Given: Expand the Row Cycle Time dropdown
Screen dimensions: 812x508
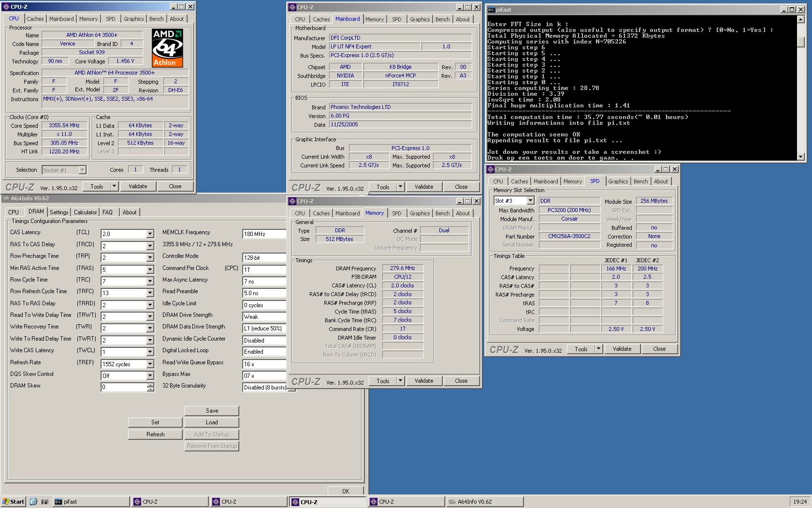Looking at the screenshot, I should click(x=150, y=282).
